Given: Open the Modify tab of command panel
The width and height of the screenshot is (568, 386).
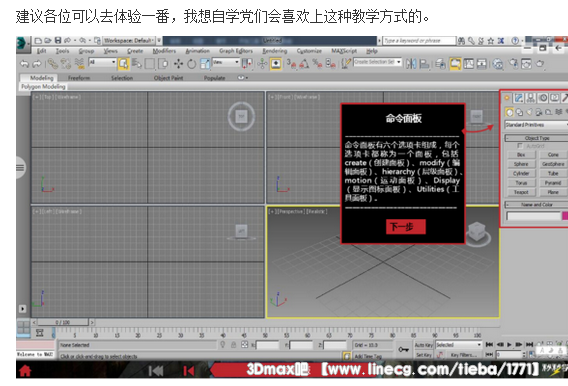Looking at the screenshot, I should 519,98.
